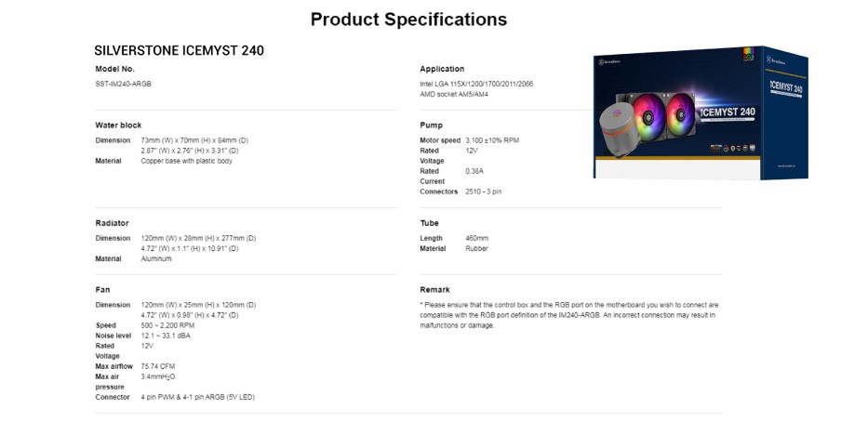Viewport: 868px width, 422px height.
Task: Click the Tube section heading
Action: 429,223
